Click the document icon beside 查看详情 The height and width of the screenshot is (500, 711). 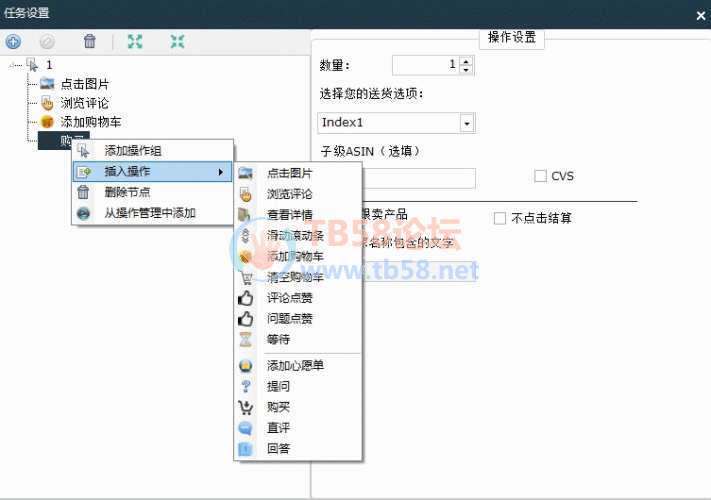244,214
